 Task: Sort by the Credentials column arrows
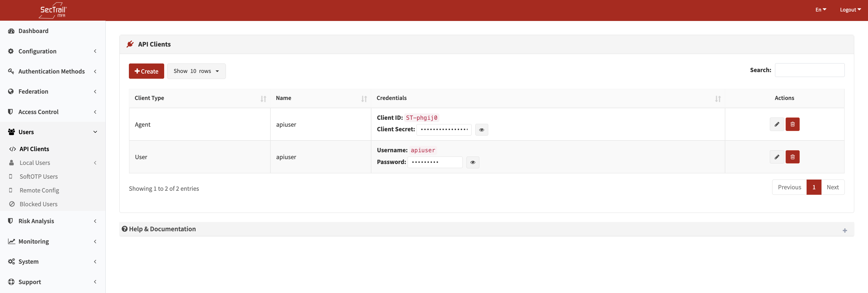[717, 99]
